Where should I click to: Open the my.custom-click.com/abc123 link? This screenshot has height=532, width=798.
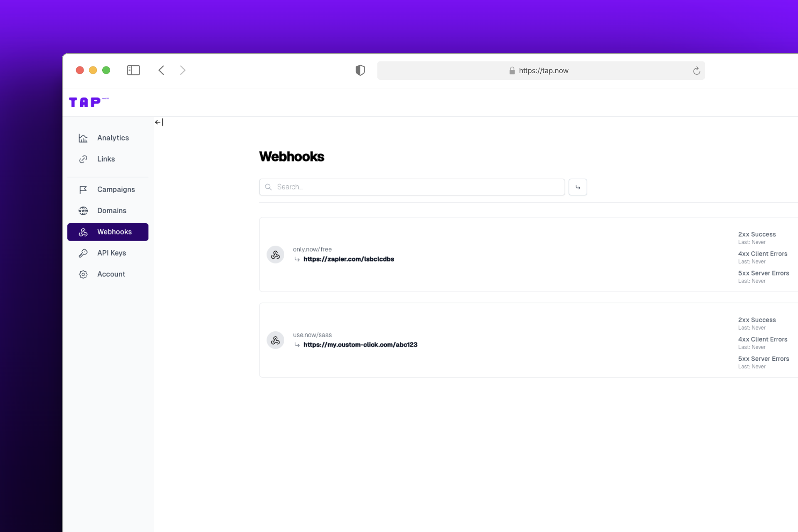point(360,345)
